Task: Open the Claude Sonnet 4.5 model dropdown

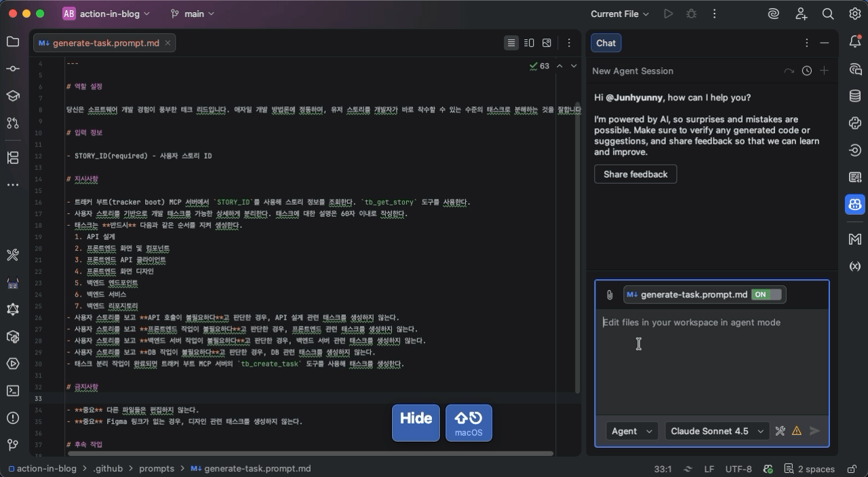Action: 717,431
